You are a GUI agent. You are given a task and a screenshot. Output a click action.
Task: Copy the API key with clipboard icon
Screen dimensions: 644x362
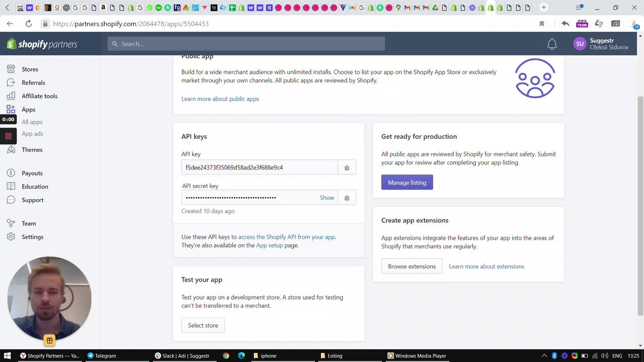[347, 167]
